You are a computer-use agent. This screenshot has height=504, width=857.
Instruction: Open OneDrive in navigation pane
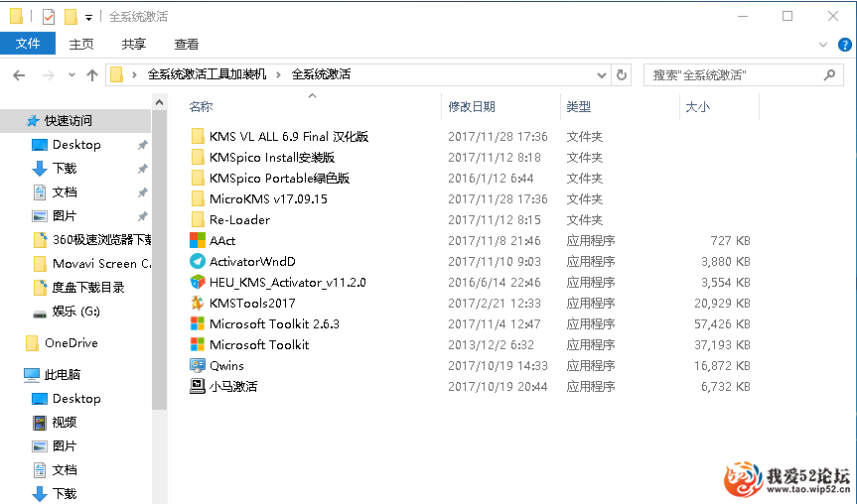(71, 343)
